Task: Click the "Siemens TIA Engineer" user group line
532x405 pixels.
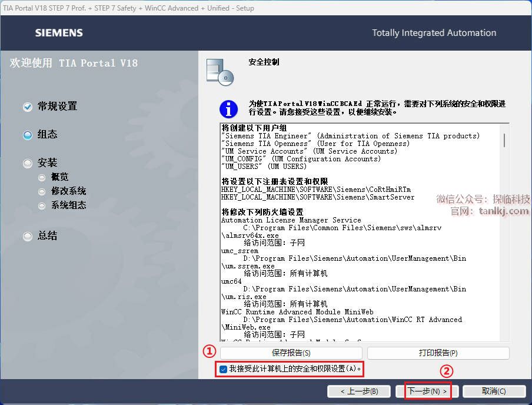Action: click(351, 136)
